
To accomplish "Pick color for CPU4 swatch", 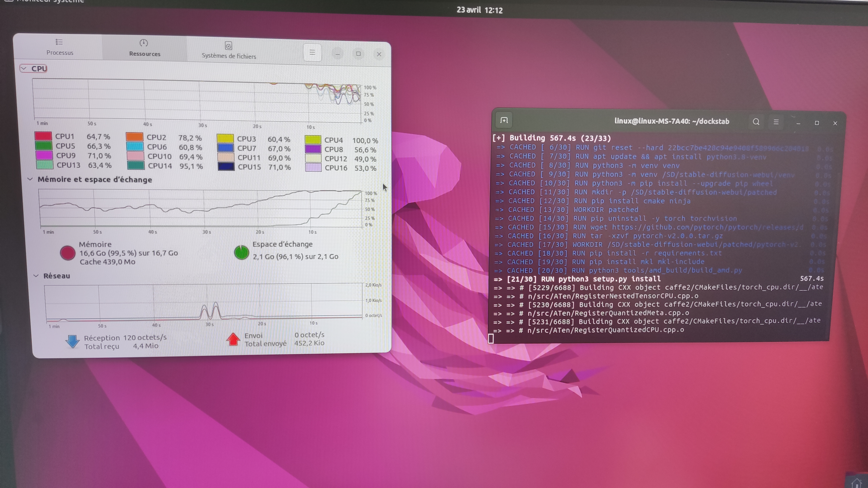I will [313, 139].
